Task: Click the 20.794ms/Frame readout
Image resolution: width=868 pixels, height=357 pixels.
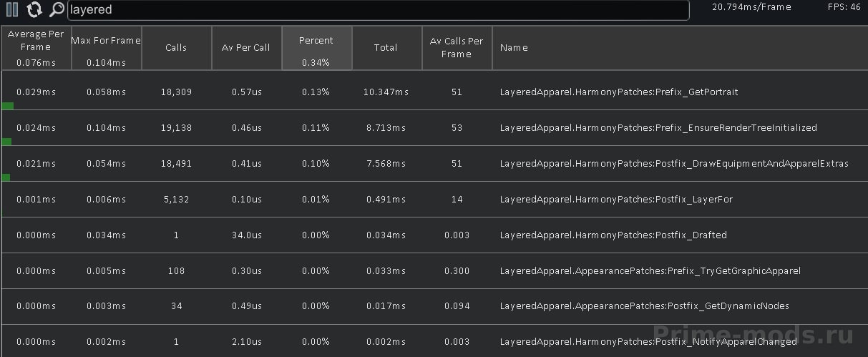Action: click(751, 7)
